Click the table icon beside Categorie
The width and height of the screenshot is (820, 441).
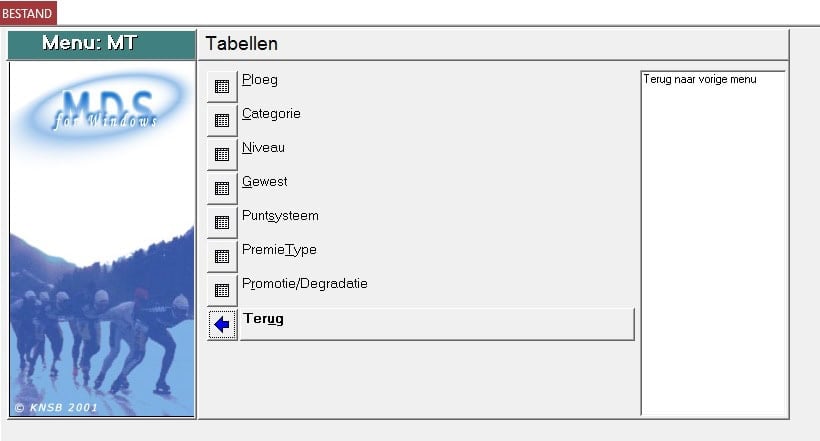coord(222,120)
